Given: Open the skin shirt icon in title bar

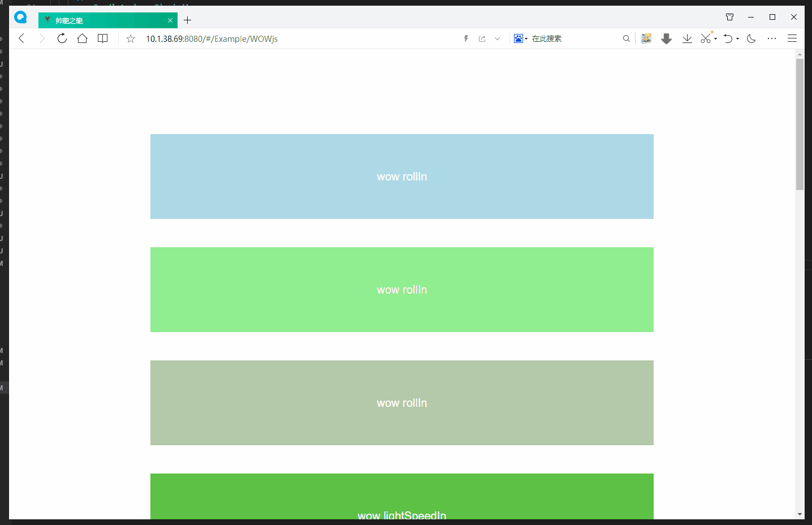Looking at the screenshot, I should click(x=729, y=17).
